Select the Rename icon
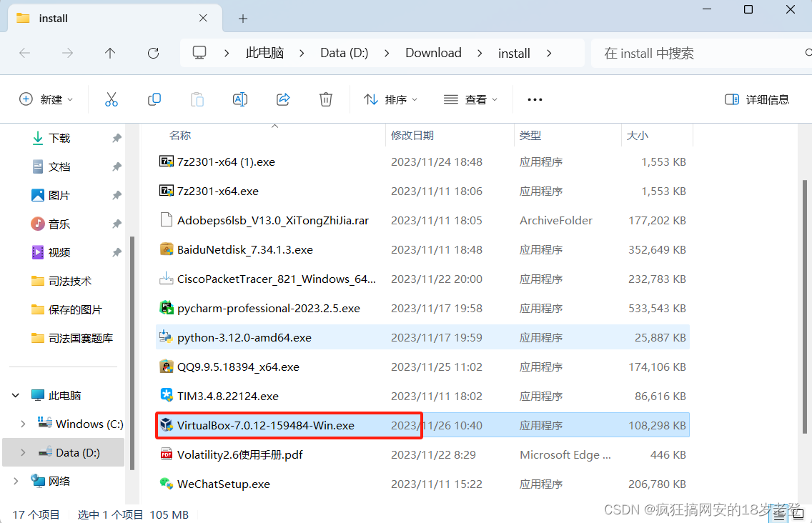 [x=240, y=99]
